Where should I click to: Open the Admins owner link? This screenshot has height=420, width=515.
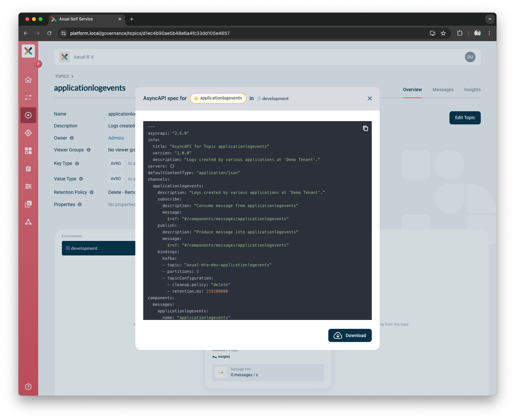pos(116,138)
